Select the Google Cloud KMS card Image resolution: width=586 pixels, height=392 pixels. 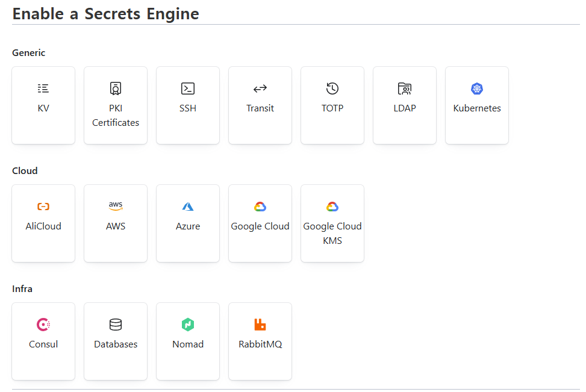(x=332, y=223)
